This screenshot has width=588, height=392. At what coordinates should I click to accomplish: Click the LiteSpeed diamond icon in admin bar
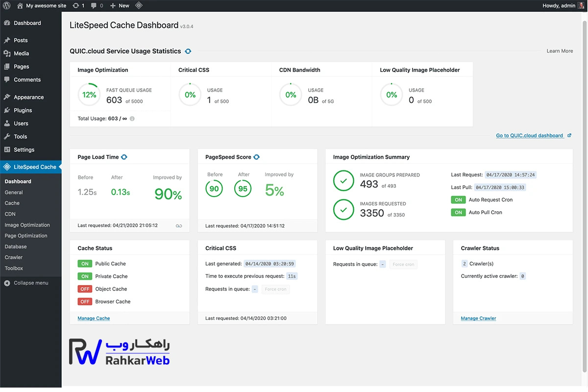point(139,5)
